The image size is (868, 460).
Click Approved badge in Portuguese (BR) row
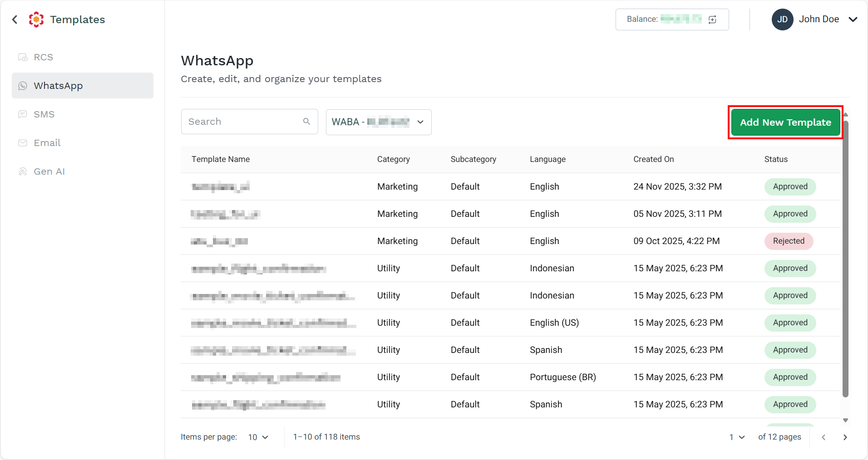point(790,377)
